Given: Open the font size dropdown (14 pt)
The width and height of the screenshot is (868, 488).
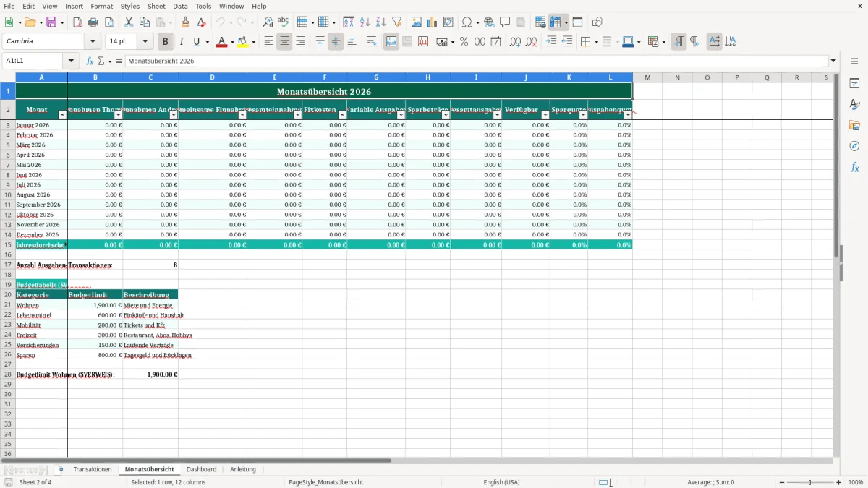Looking at the screenshot, I should [x=145, y=42].
